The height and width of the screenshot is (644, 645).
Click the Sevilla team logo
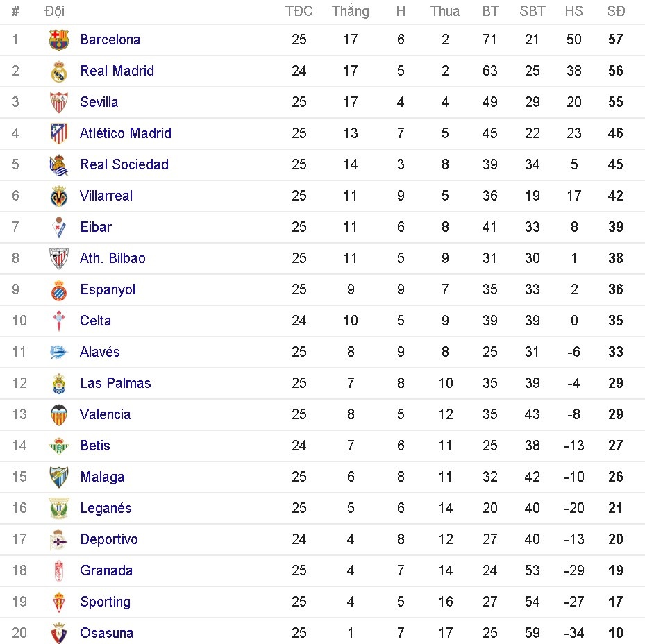(x=59, y=102)
